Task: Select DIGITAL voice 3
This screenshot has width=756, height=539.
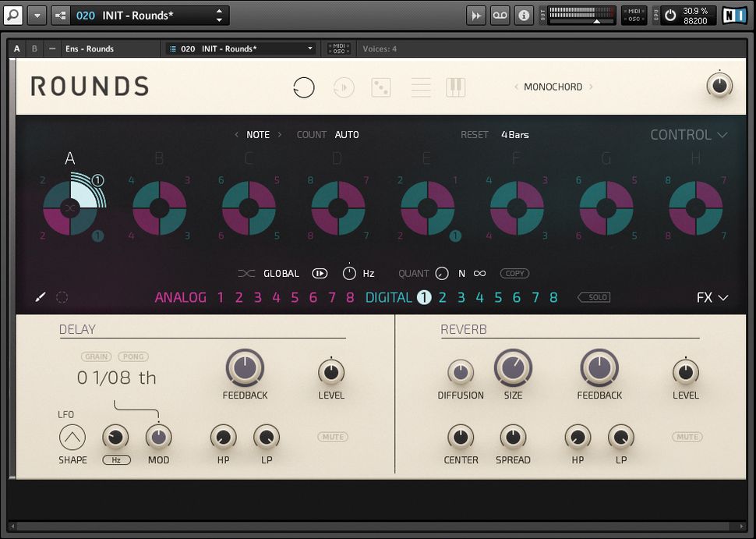Action: 462,297
